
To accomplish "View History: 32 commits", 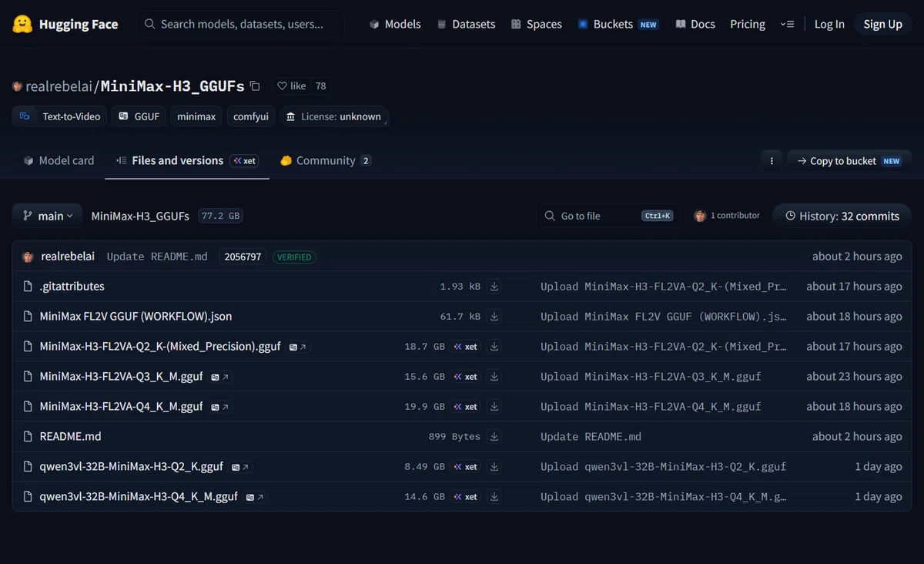I will click(x=842, y=216).
